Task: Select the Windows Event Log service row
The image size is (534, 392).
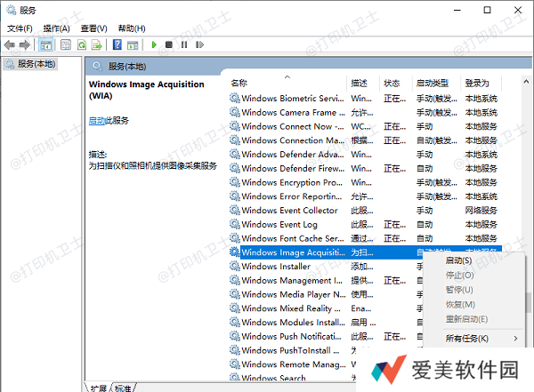Action: (279, 225)
